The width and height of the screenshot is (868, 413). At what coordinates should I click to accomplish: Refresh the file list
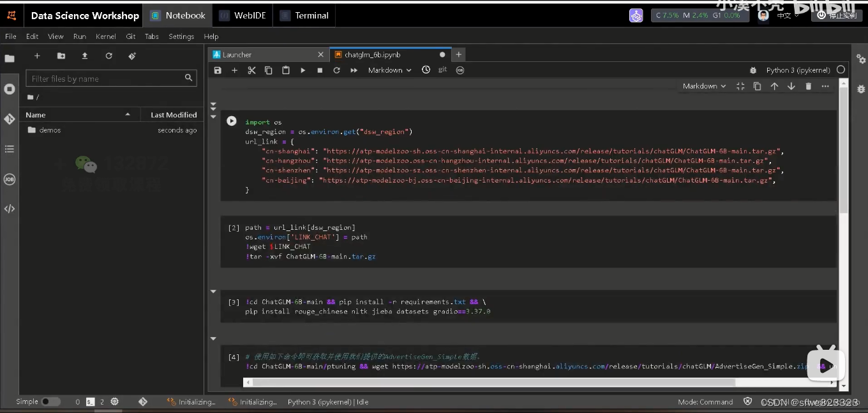point(108,56)
